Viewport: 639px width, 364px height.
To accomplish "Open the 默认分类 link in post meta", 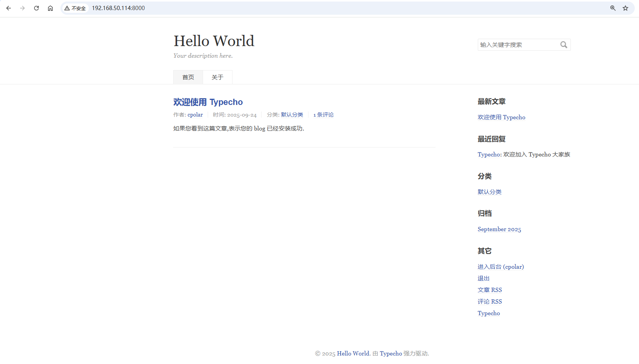I will (292, 115).
